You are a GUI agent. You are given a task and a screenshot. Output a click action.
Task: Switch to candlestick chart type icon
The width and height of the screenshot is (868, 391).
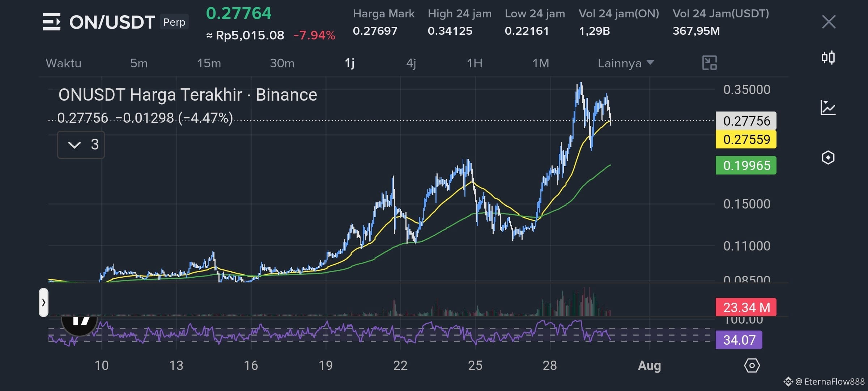click(x=828, y=58)
